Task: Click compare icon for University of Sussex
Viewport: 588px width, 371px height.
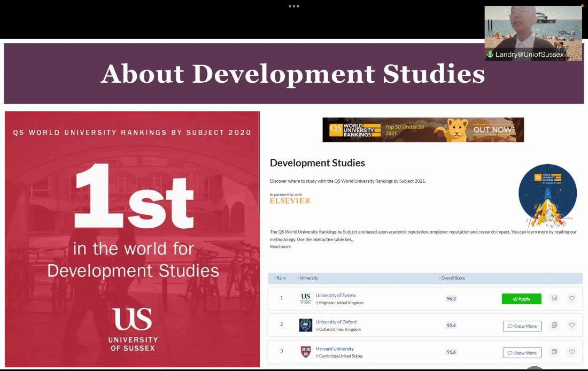Action: click(x=554, y=298)
